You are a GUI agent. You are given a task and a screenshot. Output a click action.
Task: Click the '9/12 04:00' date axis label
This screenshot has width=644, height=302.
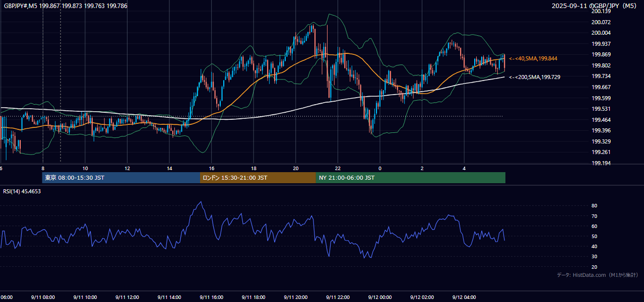[464, 297]
